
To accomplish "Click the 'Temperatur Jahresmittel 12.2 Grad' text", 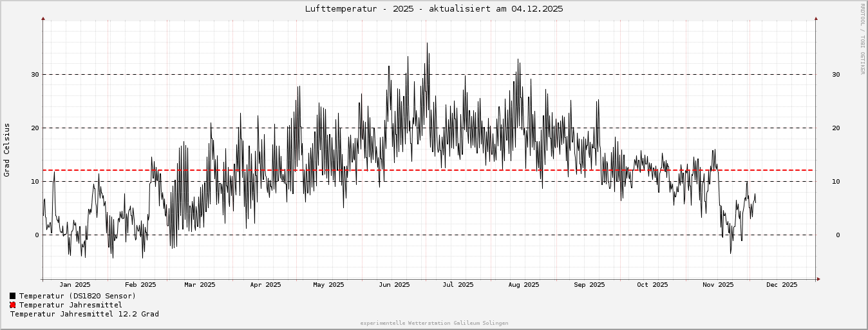I will (x=84, y=314).
